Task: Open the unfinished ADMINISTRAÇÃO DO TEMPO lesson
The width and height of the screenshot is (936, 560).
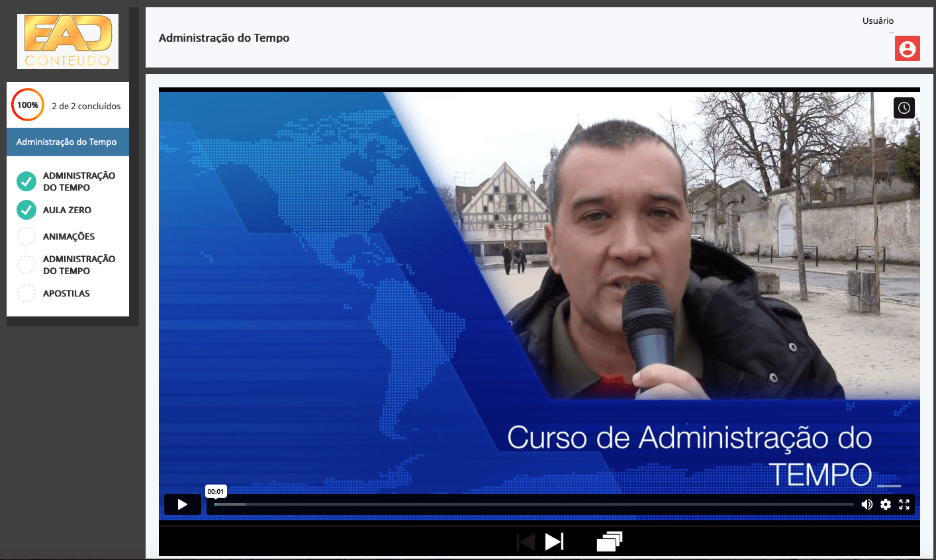Action: [x=79, y=265]
